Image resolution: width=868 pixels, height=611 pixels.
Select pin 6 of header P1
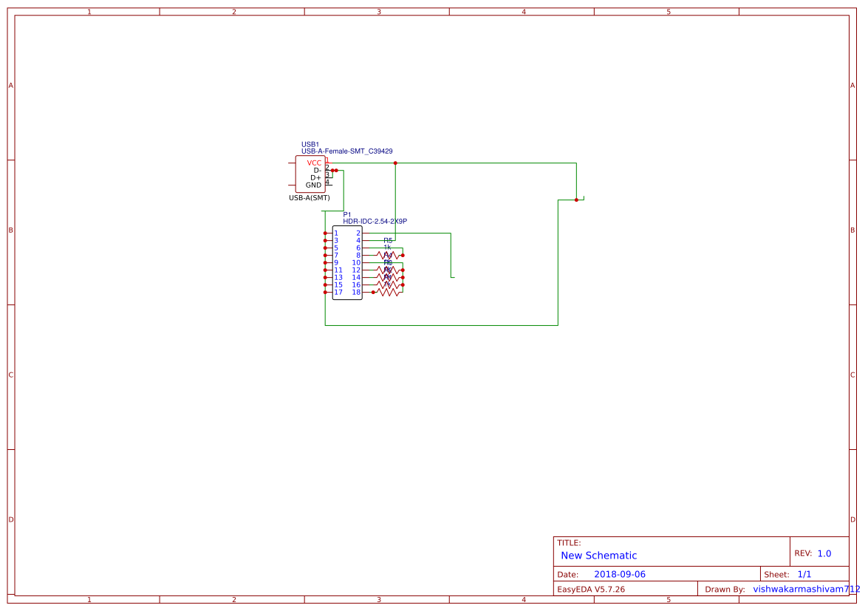(x=358, y=248)
